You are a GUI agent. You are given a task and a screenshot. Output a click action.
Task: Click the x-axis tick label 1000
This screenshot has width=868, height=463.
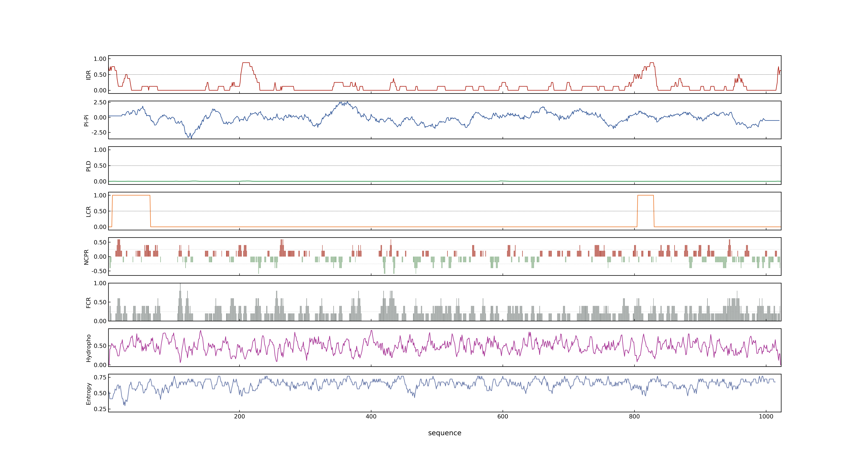(766, 416)
